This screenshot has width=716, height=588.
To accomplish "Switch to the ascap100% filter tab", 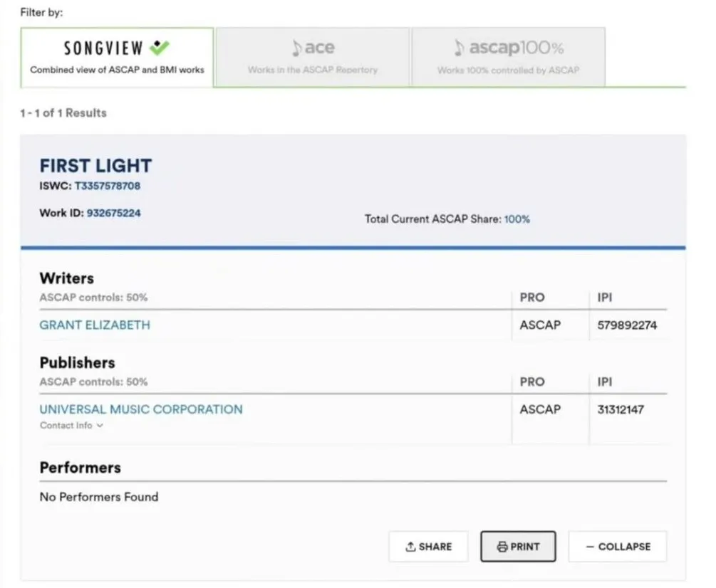I will click(x=509, y=57).
